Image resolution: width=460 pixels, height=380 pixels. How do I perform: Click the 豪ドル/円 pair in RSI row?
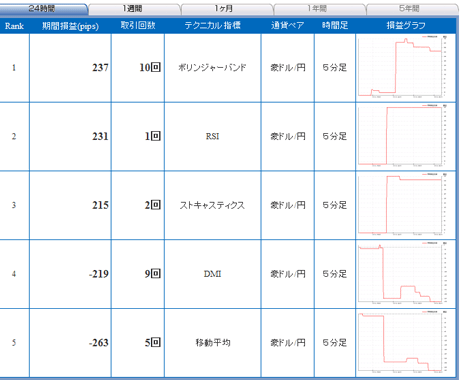288,136
